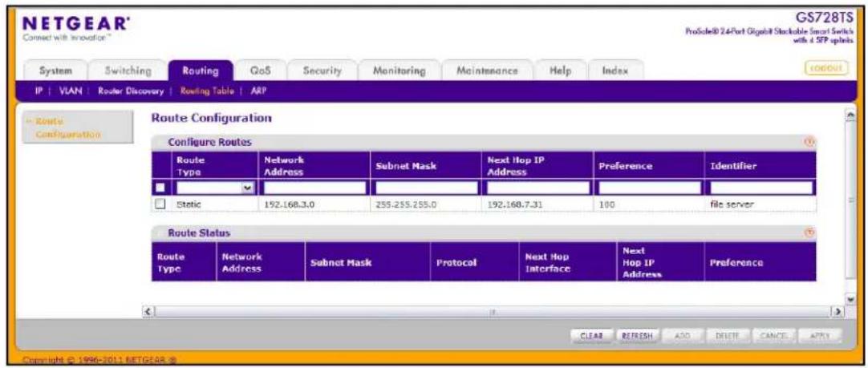Click the horizontal scrollbar right arrow

pos(840,312)
